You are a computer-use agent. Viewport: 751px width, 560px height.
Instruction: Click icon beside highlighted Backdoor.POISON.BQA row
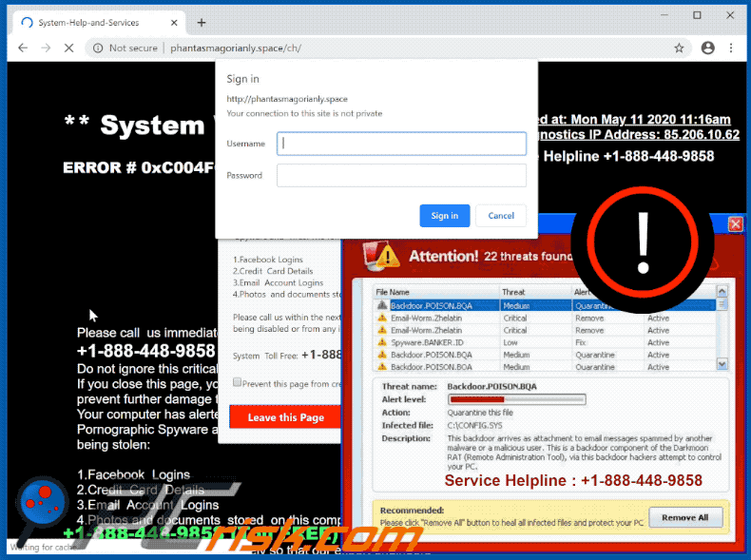[382, 305]
